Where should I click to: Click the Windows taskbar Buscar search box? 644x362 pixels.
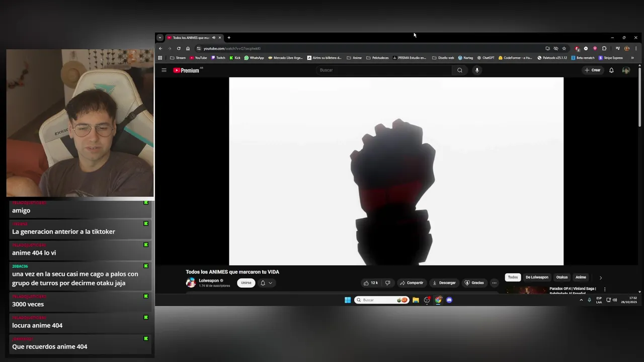(x=381, y=300)
